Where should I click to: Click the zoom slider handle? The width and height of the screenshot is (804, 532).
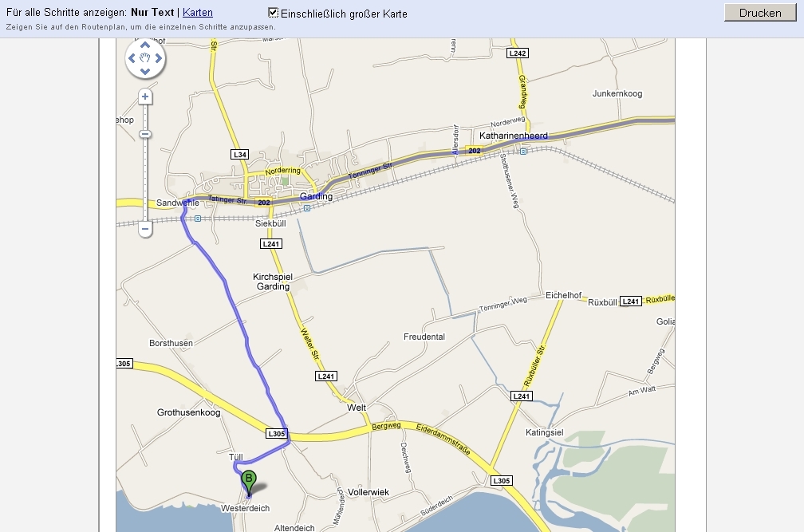pos(145,134)
